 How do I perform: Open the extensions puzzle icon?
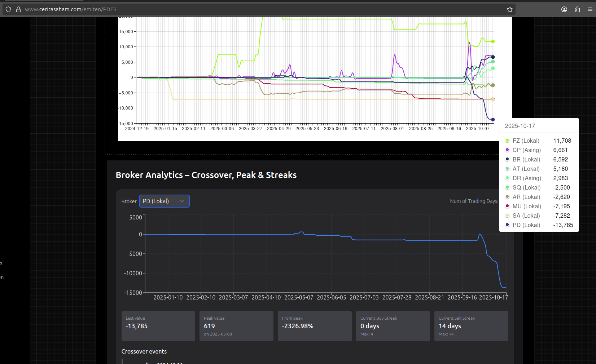[x=577, y=9]
